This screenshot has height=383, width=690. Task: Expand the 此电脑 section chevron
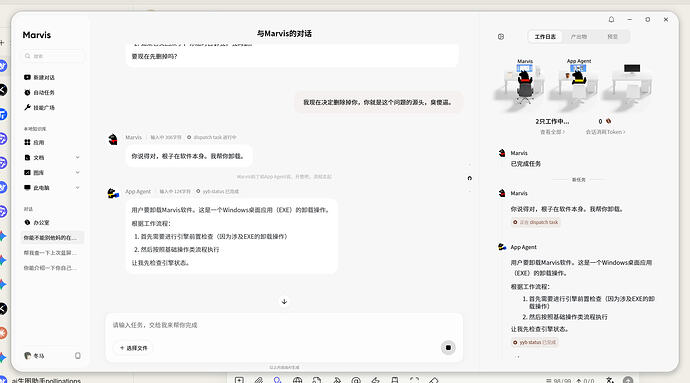(x=77, y=188)
